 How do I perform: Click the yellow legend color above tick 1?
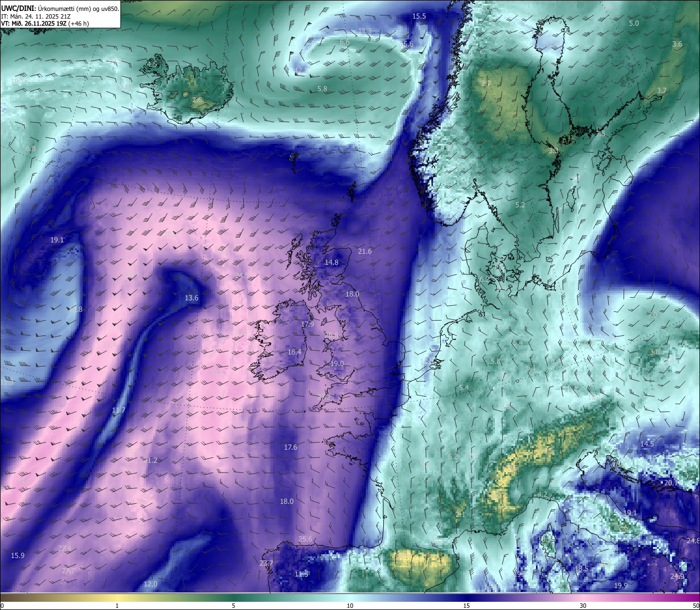(117, 597)
